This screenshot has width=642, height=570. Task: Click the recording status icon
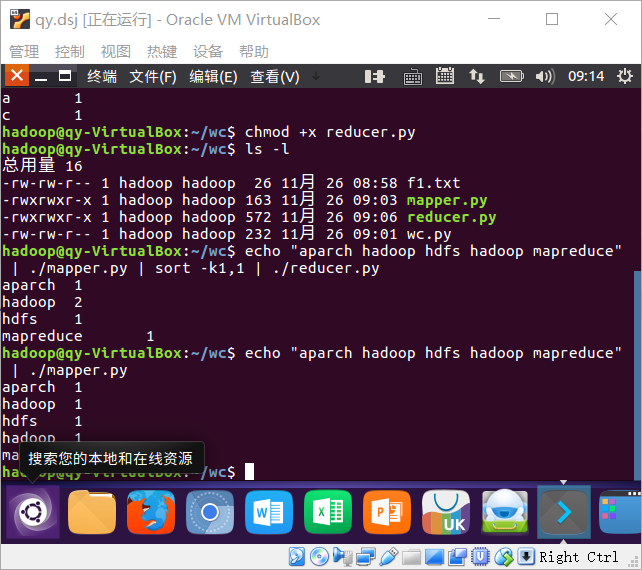457,556
